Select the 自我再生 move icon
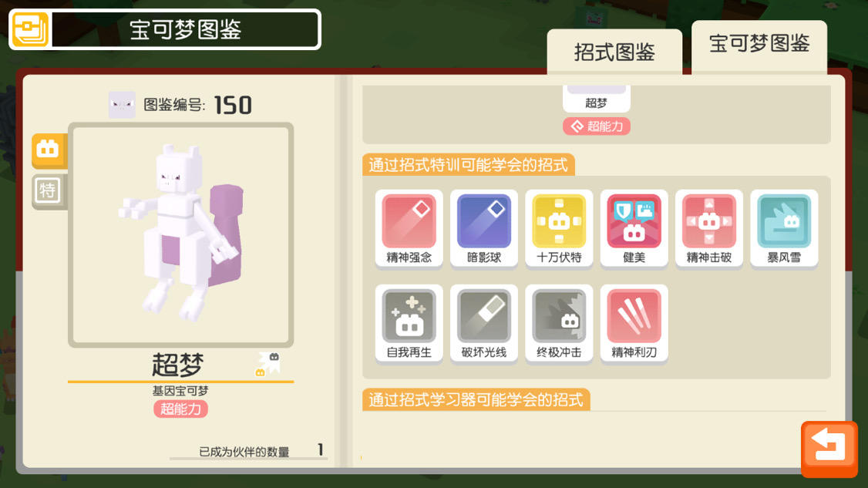Screen dimensions: 868x488 (409, 324)
